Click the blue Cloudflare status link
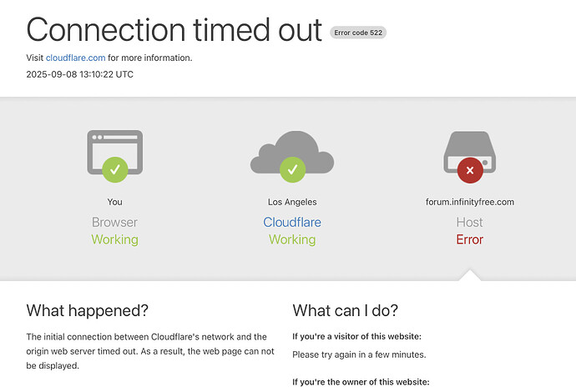Viewport: 576px width, 392px height. click(292, 222)
